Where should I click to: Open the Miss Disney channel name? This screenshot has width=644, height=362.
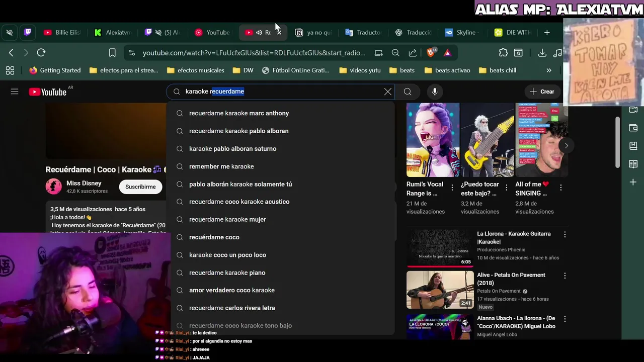click(x=84, y=184)
